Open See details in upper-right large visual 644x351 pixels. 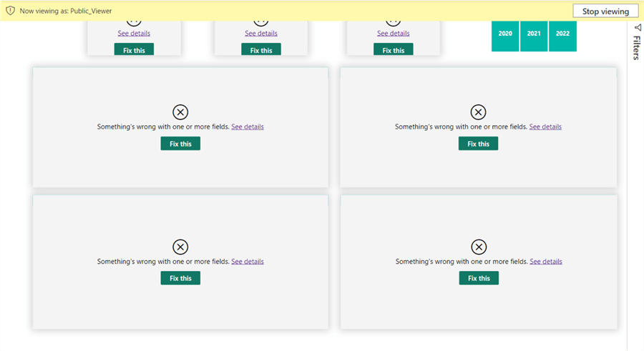click(x=545, y=127)
